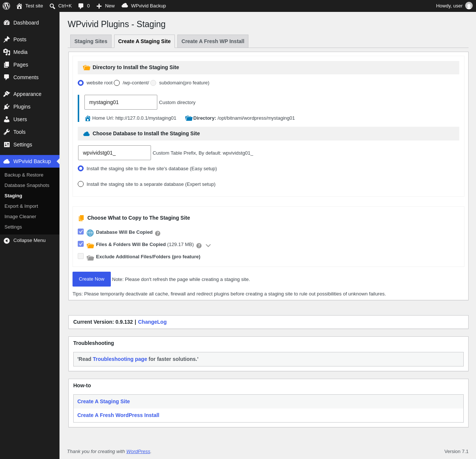476x459 pixels.
Task: Click the house icon beside Home Url
Action: tap(88, 119)
